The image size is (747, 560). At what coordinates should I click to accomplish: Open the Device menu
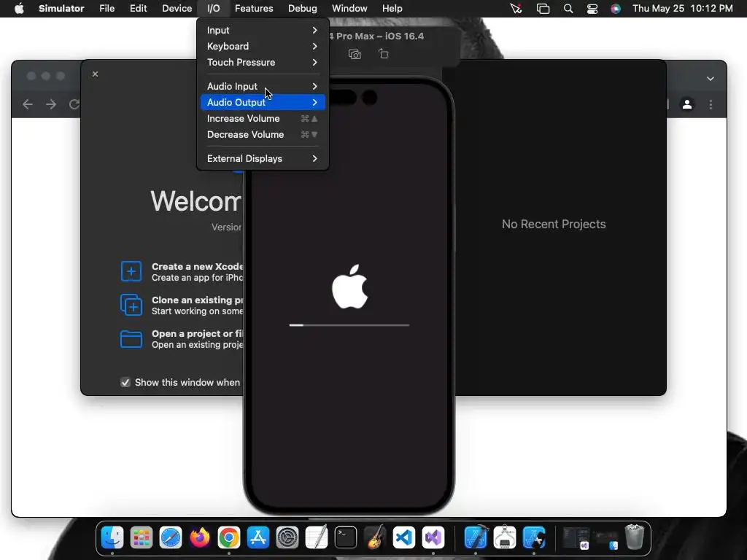[177, 9]
